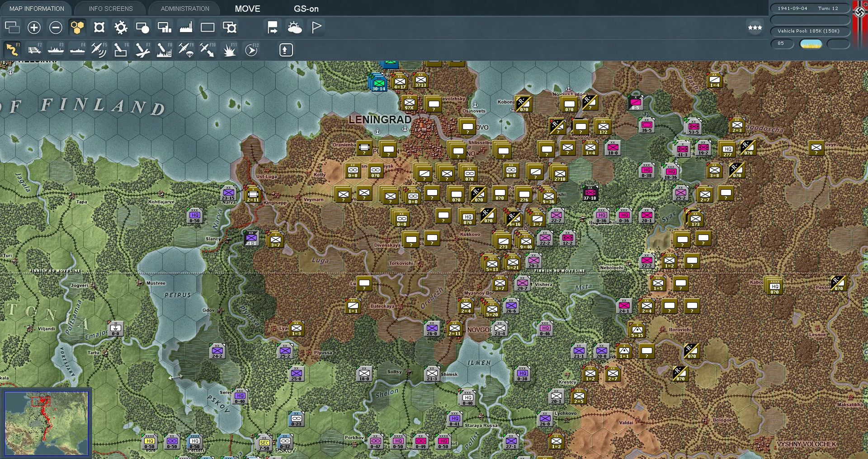The height and width of the screenshot is (459, 868).
Task: Zoom in on the map with the plus icon
Action: coord(34,28)
